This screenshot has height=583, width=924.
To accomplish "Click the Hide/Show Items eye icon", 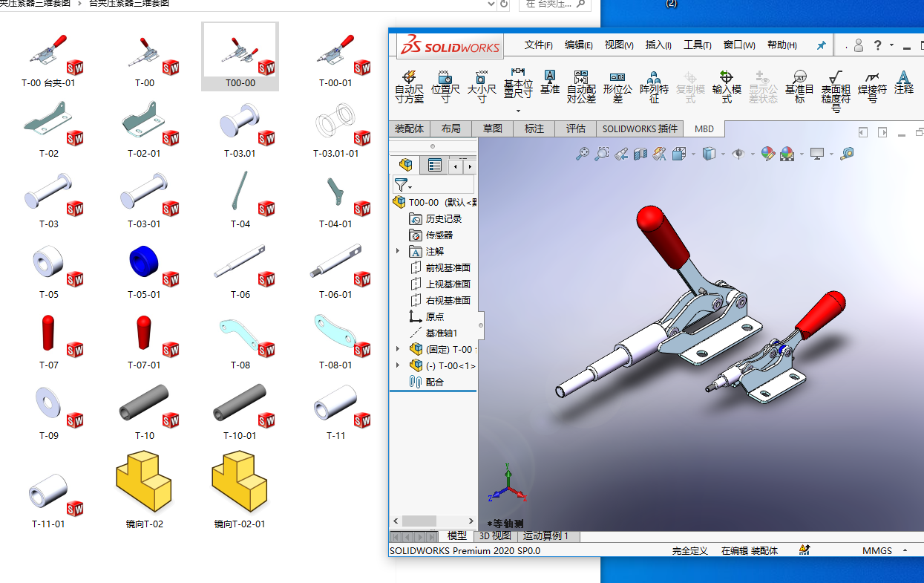I will [x=738, y=154].
